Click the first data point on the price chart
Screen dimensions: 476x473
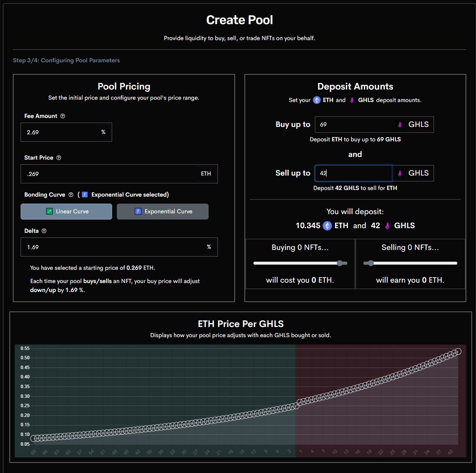(x=33, y=438)
